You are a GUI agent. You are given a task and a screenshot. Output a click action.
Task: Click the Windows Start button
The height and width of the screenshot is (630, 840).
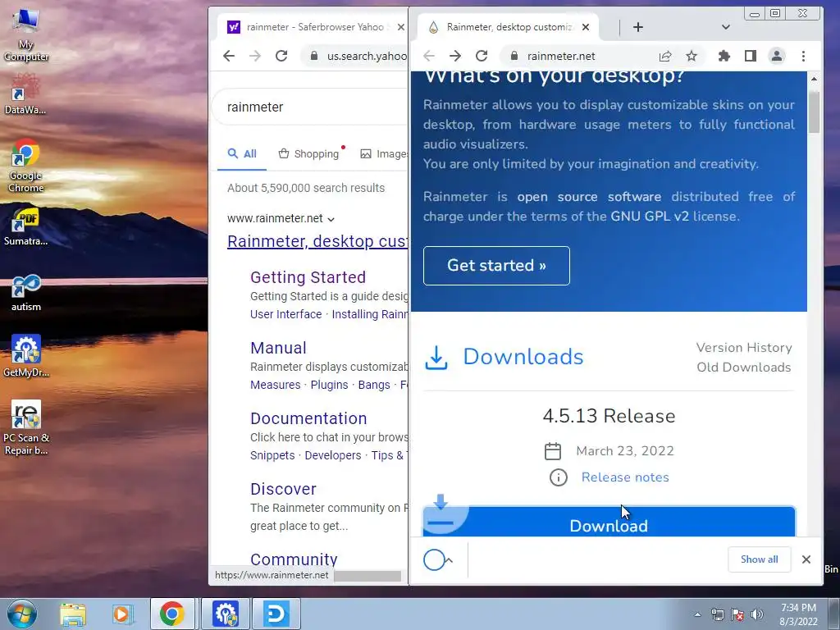click(22, 614)
